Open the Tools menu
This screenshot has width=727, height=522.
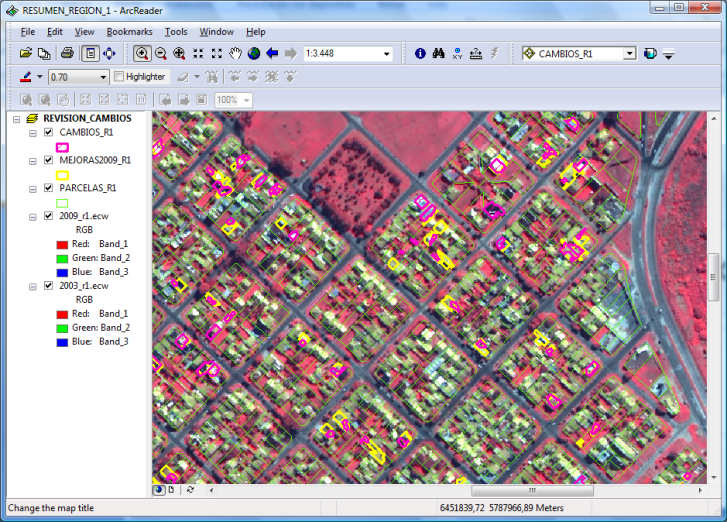coord(176,32)
